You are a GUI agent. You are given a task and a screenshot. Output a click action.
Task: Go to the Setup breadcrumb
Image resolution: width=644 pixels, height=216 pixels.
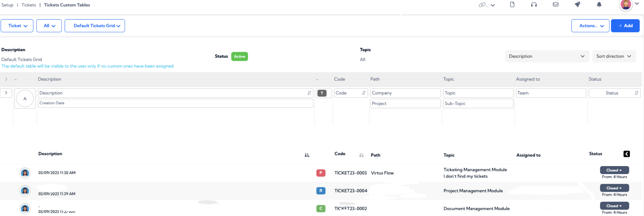click(7, 5)
